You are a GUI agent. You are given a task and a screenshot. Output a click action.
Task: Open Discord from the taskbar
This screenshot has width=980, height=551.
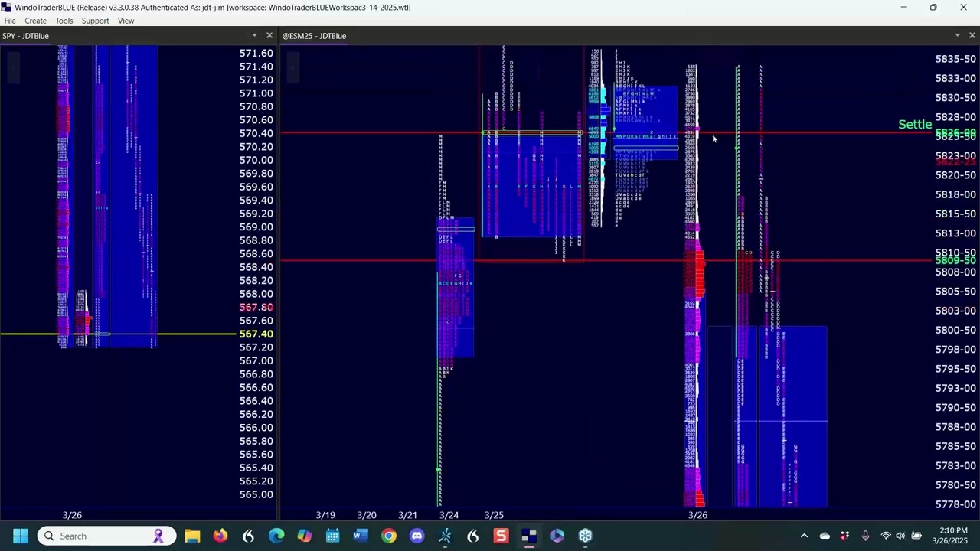(416, 536)
